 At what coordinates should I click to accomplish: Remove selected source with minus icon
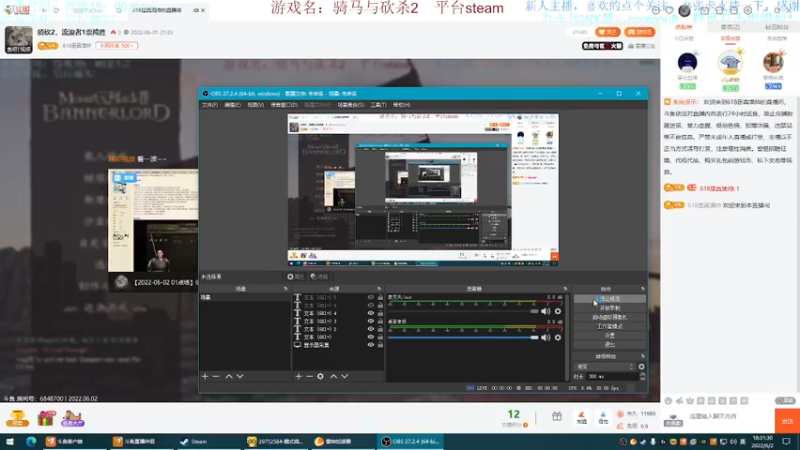(309, 377)
